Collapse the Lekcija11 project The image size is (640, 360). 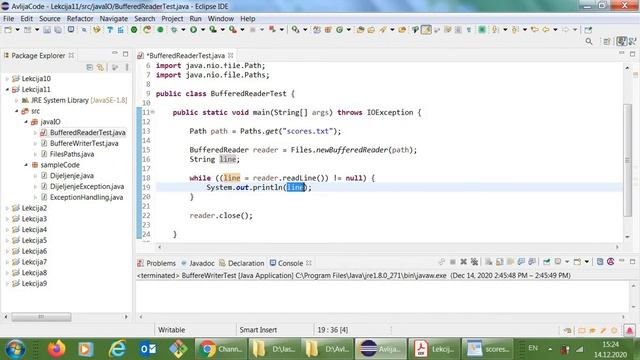[x=7, y=89]
